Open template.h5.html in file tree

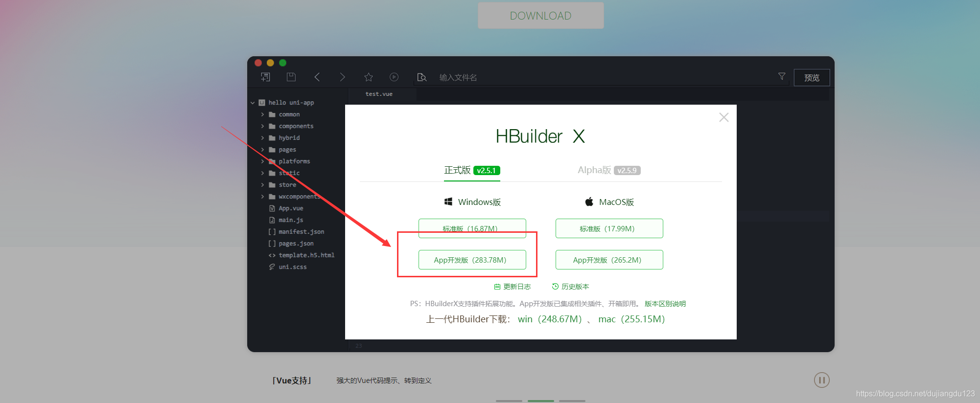click(x=306, y=255)
